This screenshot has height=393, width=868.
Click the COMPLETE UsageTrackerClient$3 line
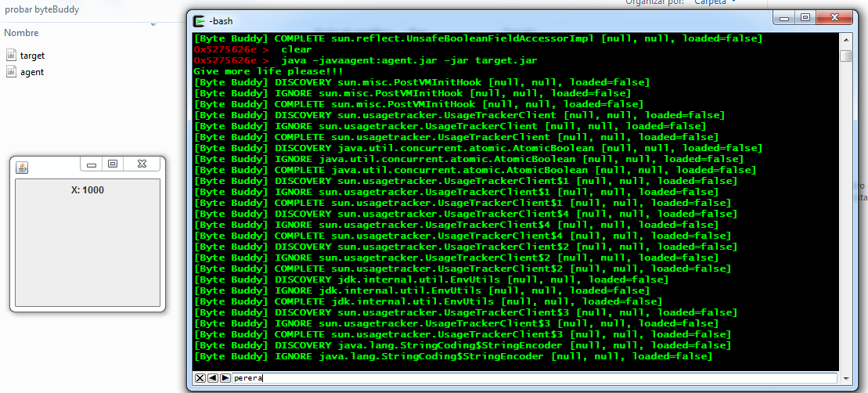[463, 334]
